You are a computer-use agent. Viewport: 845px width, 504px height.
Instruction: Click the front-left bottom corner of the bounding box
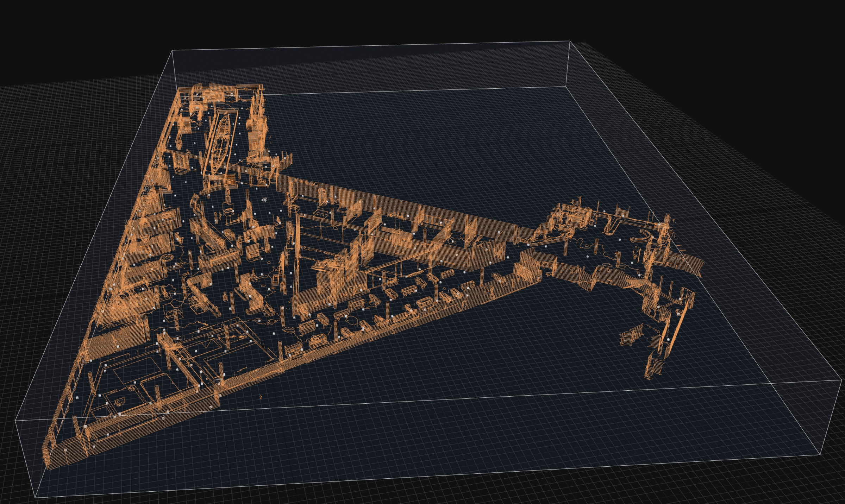36,497
